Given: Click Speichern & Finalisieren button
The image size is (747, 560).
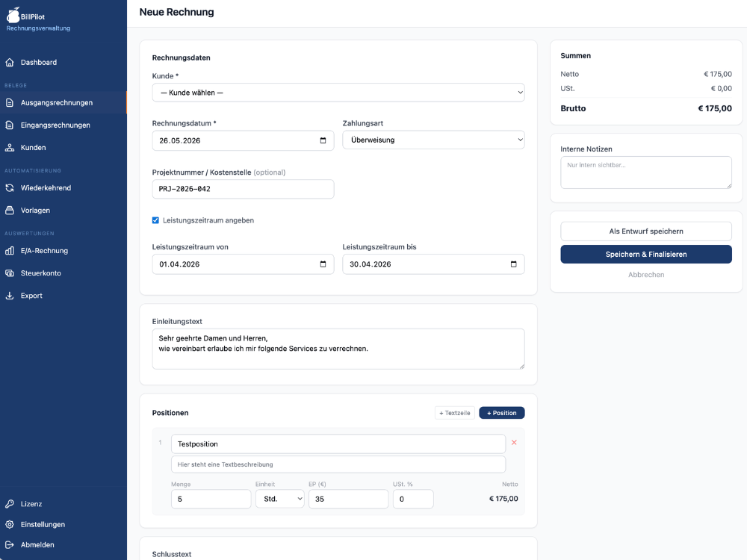Looking at the screenshot, I should 646,255.
